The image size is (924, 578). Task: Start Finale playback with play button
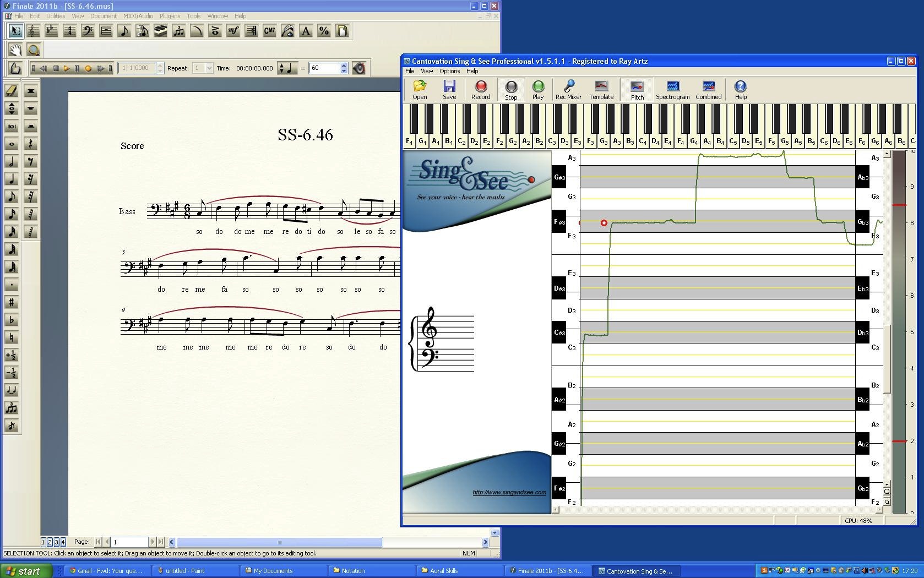67,68
